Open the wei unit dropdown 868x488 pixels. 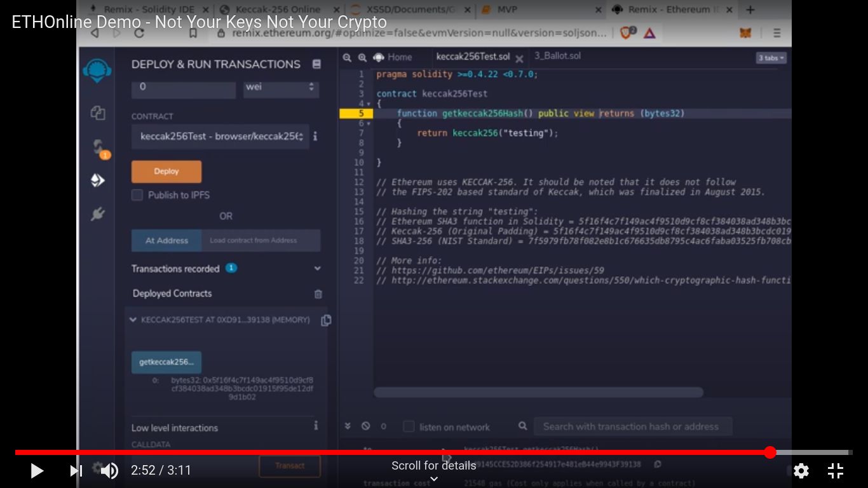click(281, 88)
